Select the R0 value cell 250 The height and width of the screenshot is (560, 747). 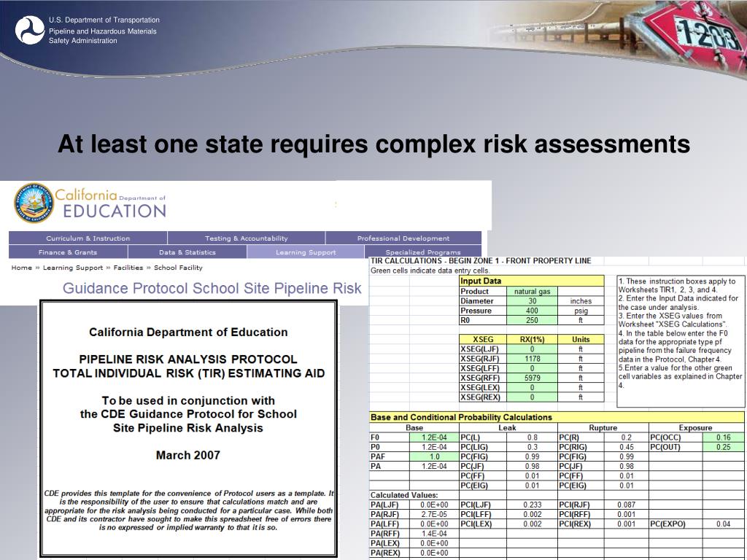tap(532, 321)
